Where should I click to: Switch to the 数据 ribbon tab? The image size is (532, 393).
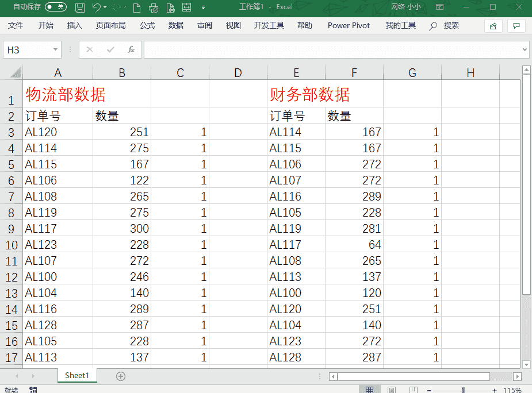(x=176, y=25)
